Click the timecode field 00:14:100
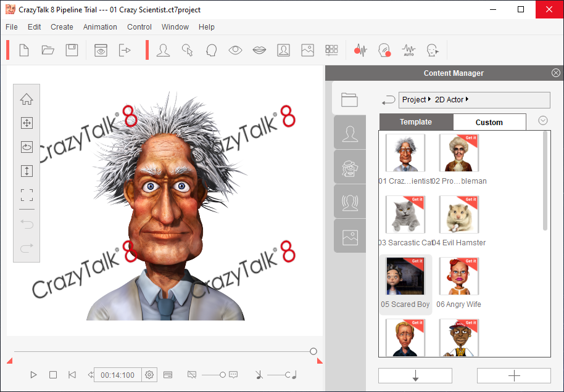 pyautogui.click(x=118, y=375)
